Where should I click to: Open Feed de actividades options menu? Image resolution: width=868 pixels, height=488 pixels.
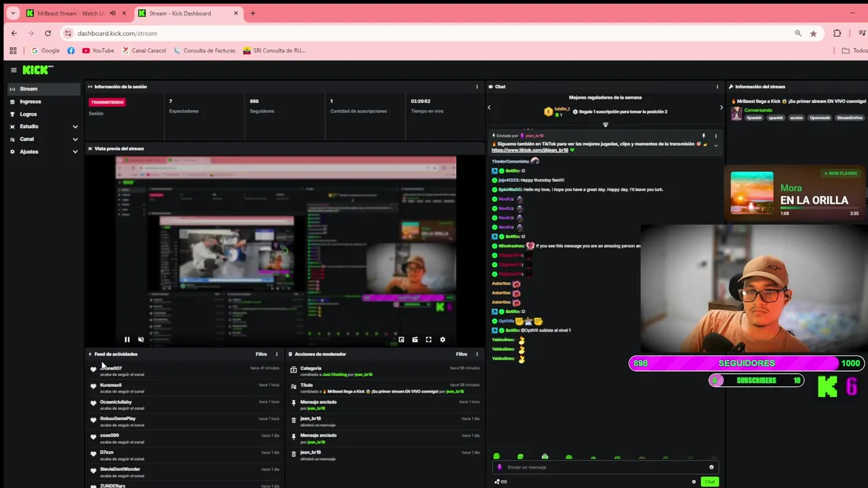tap(277, 354)
